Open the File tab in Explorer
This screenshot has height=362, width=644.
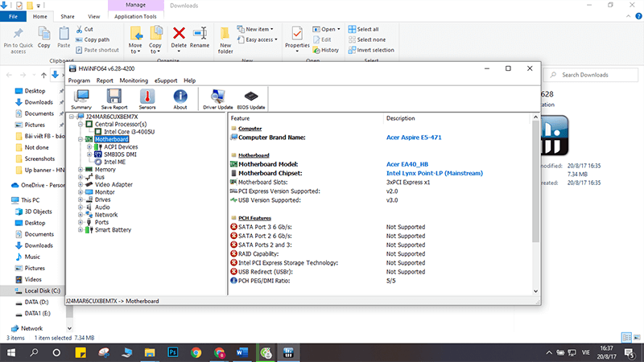(13, 16)
